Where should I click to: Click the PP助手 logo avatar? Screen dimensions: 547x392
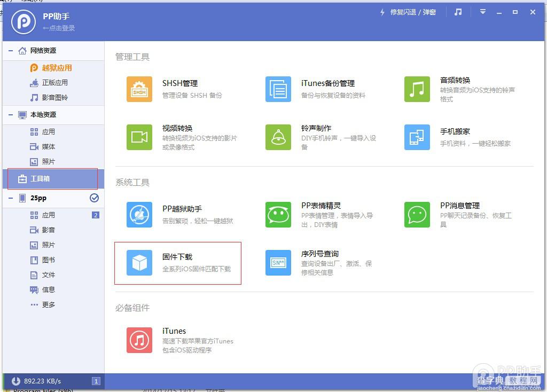point(24,21)
